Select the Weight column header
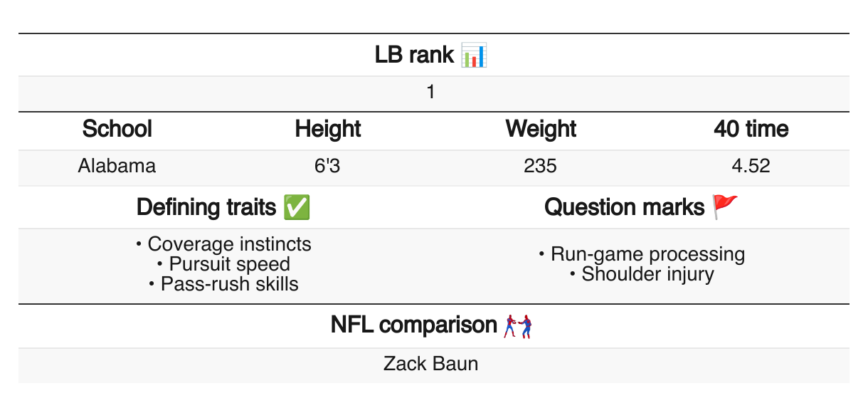 541,130
